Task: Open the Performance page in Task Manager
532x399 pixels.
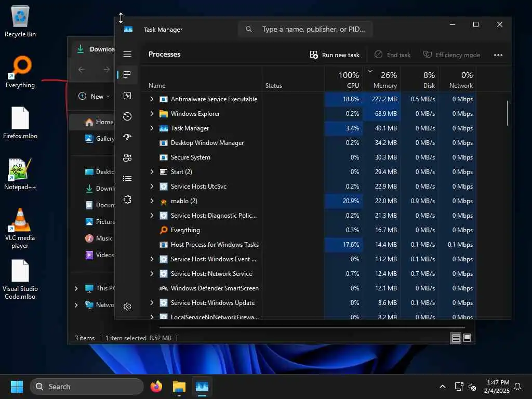Action: 127,96
